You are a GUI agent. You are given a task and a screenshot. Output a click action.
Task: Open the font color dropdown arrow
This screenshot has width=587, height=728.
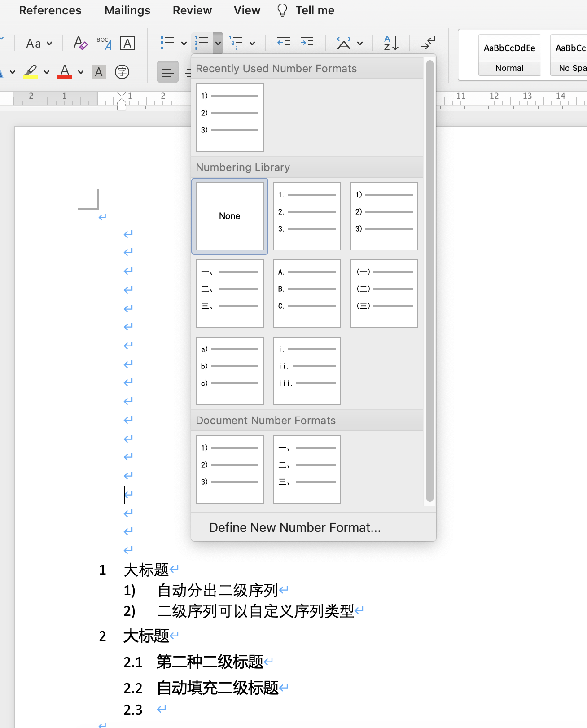click(x=81, y=72)
